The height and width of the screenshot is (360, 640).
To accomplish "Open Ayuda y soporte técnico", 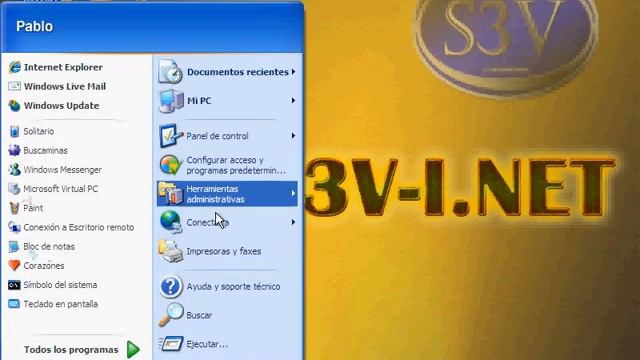I will [227, 287].
